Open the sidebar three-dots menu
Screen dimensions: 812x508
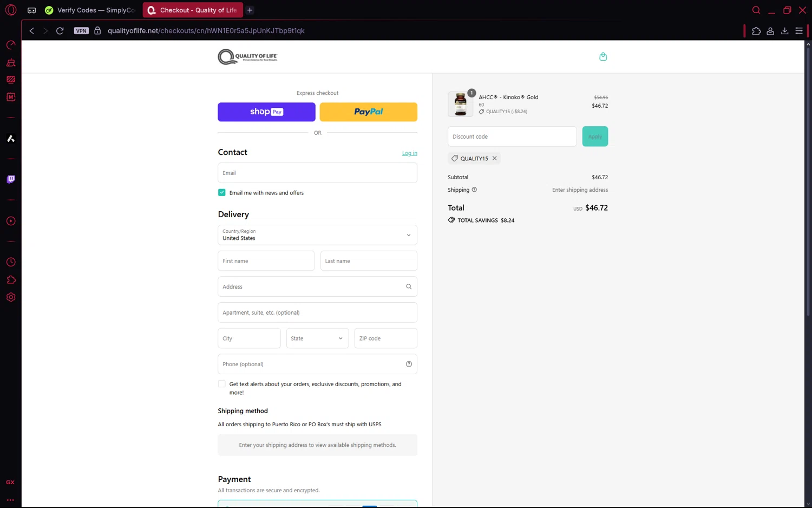[10, 500]
